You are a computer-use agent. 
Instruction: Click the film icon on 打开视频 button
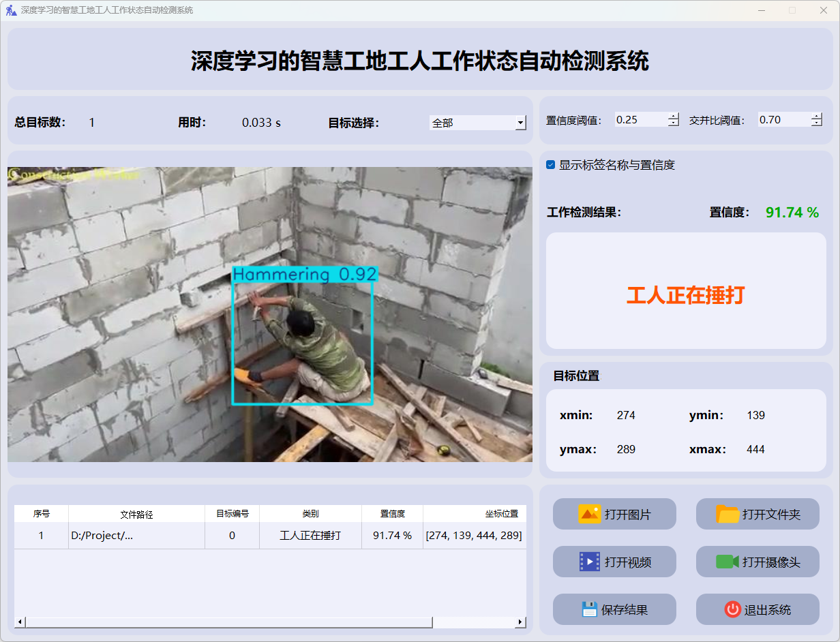(589, 562)
